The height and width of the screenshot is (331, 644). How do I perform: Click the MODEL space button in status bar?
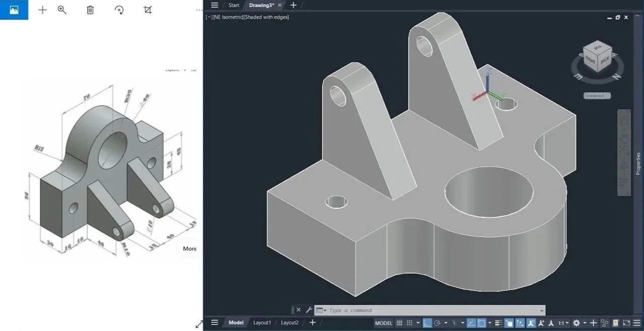coord(384,323)
